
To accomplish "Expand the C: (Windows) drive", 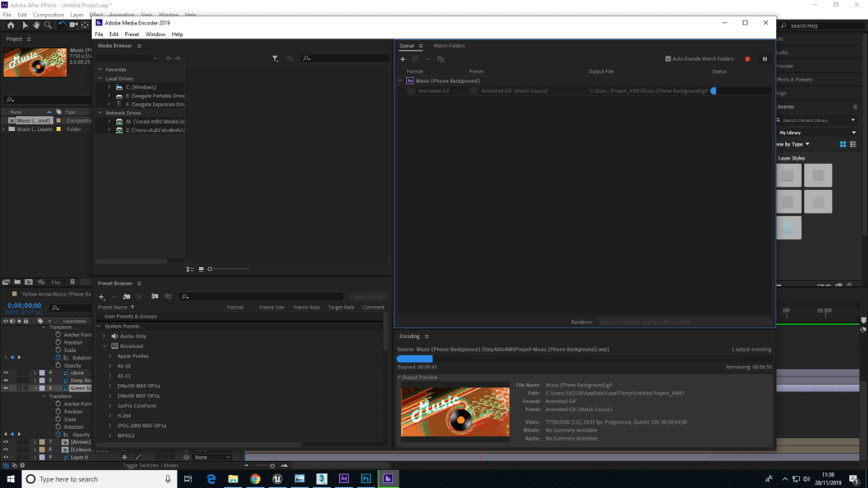I will (109, 88).
